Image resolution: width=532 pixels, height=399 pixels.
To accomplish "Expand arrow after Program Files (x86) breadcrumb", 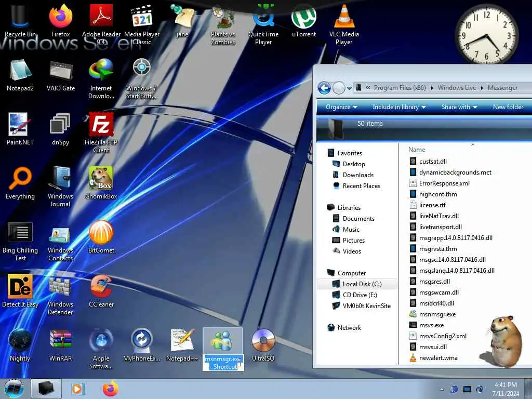I will tap(432, 88).
